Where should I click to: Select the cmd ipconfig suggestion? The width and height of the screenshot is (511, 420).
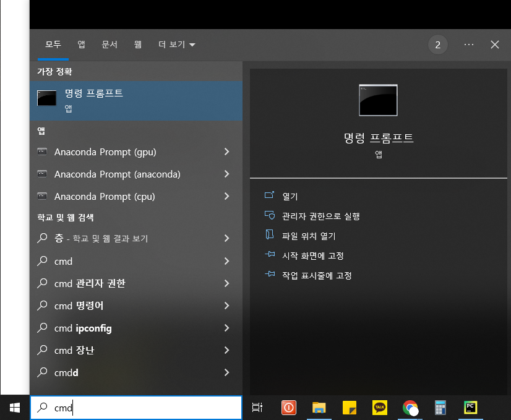136,328
